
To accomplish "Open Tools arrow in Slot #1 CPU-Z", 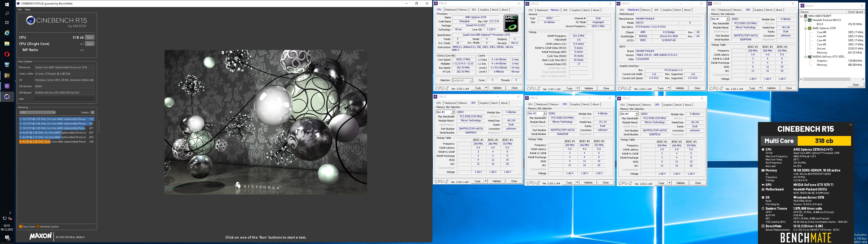I will (x=760, y=88).
